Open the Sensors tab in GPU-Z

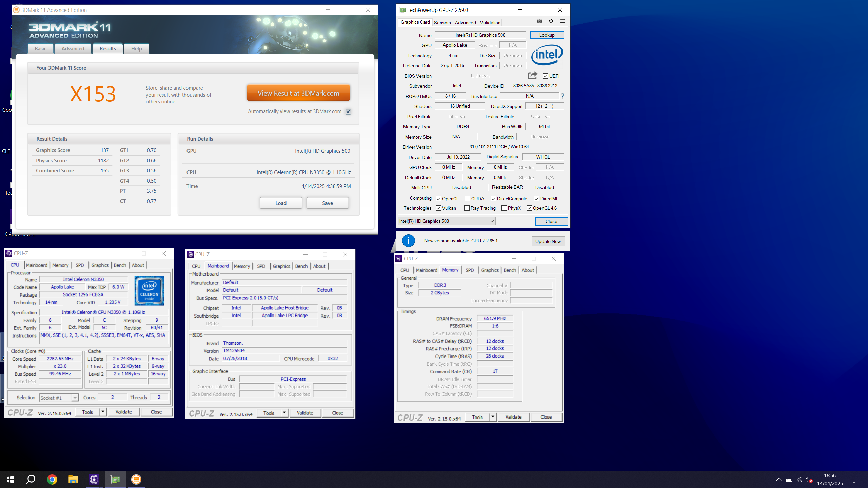pyautogui.click(x=442, y=23)
